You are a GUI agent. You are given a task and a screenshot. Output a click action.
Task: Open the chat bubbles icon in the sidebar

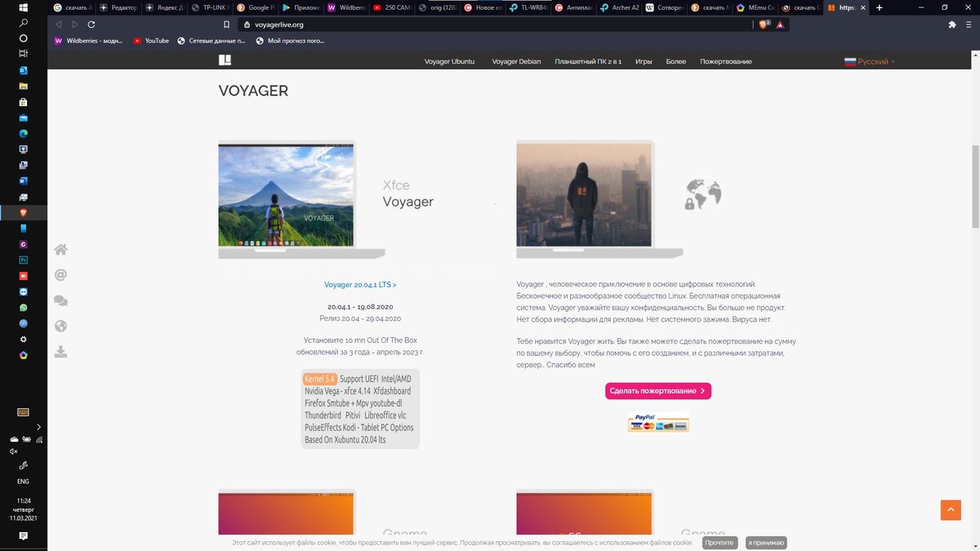pyautogui.click(x=60, y=300)
